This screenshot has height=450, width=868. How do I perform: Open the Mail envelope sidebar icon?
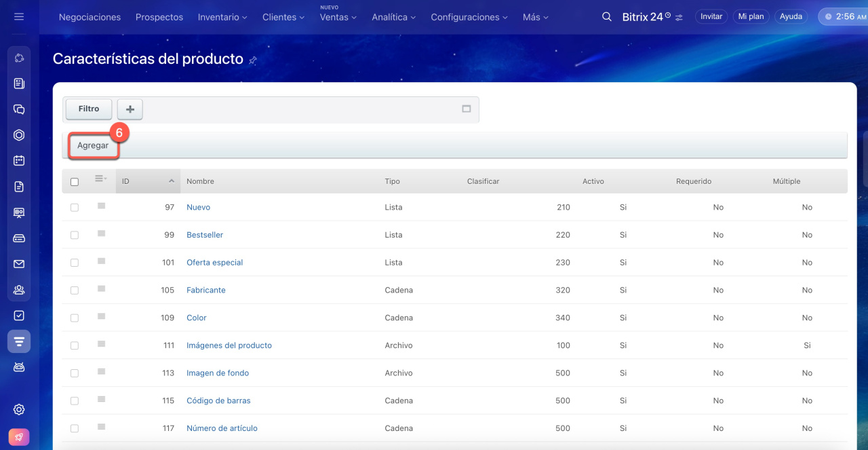pyautogui.click(x=19, y=264)
